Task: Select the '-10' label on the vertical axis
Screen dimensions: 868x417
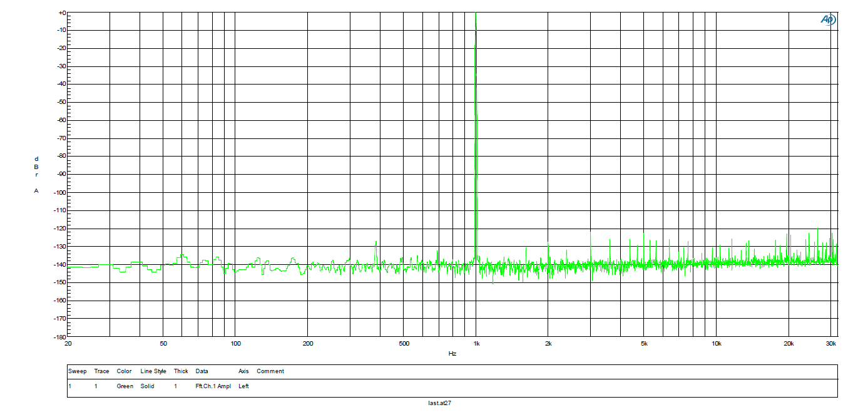Action: click(x=61, y=30)
